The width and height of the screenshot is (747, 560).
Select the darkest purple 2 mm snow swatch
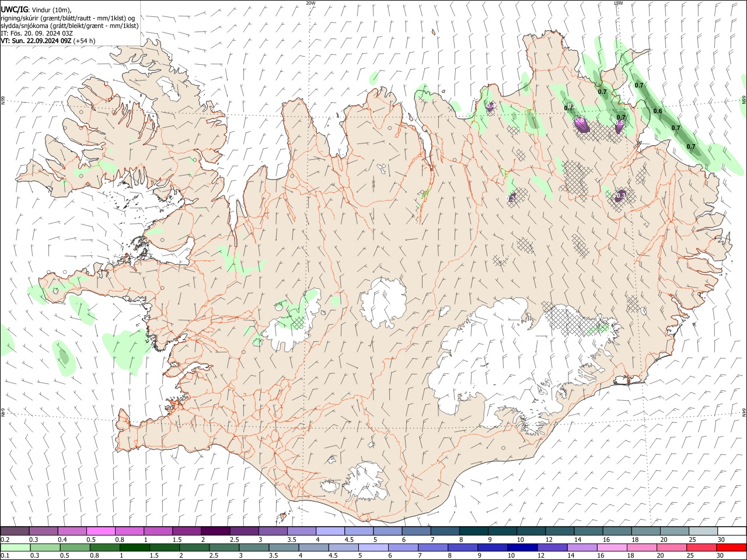point(215,531)
